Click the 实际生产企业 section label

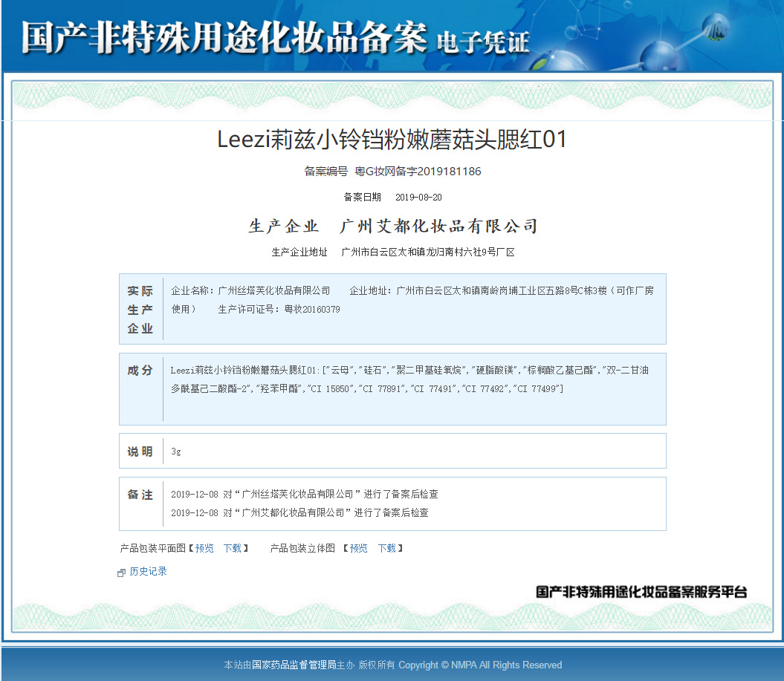coord(140,309)
